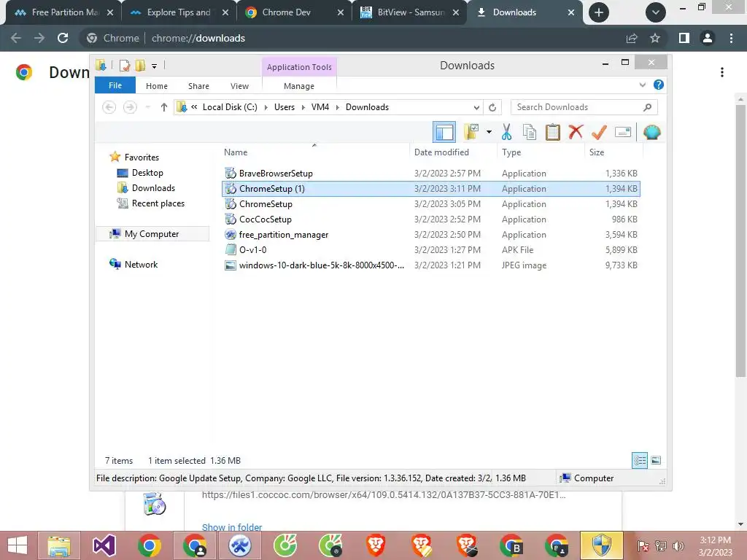747x560 pixels.
Task: Open the Manage ribbon tab
Action: click(298, 86)
